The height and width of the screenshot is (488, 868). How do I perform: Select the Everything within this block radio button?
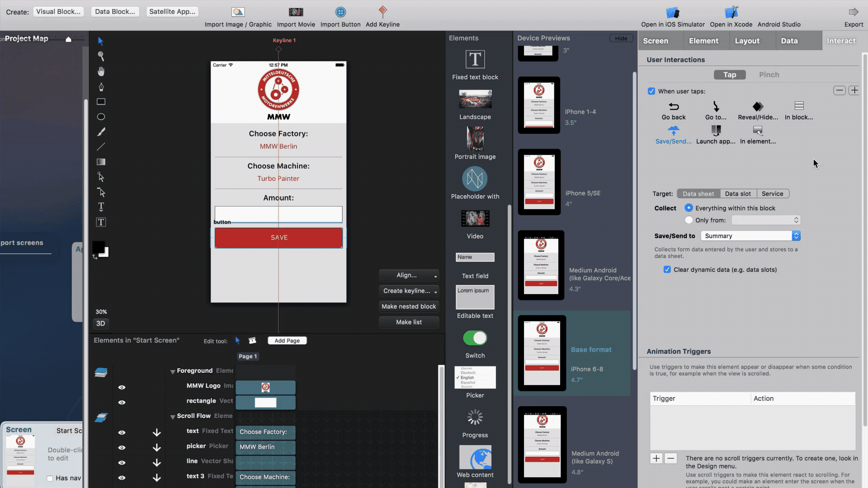[x=689, y=208]
